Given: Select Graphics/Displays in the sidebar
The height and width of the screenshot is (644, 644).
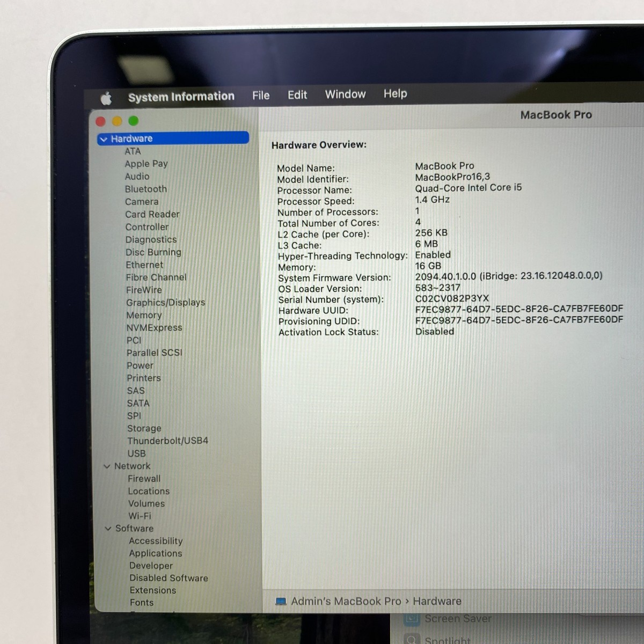Looking at the screenshot, I should pyautogui.click(x=165, y=303).
